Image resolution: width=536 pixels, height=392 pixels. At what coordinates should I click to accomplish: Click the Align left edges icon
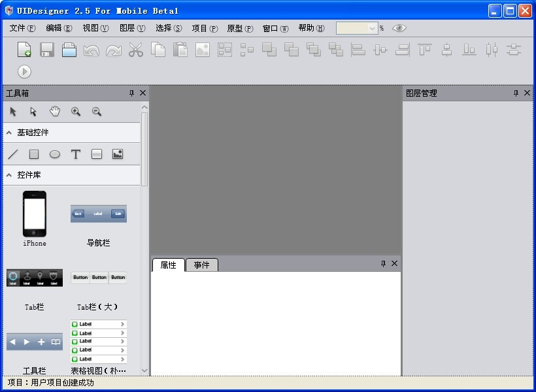358,50
